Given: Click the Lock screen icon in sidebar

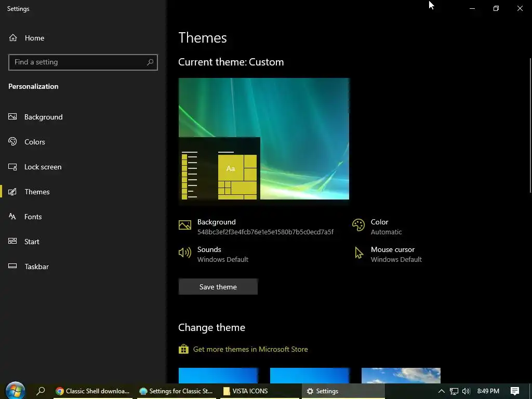Looking at the screenshot, I should (12, 167).
